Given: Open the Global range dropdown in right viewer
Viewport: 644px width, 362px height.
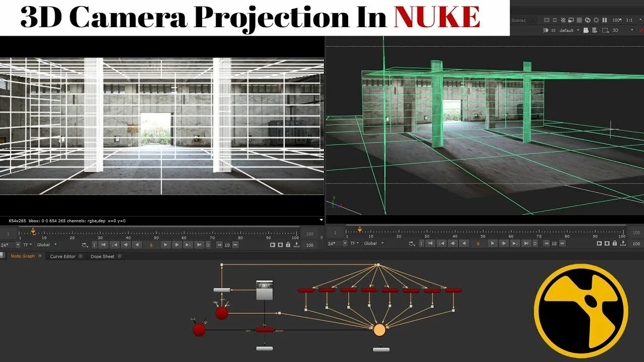Looking at the screenshot, I should [x=373, y=243].
